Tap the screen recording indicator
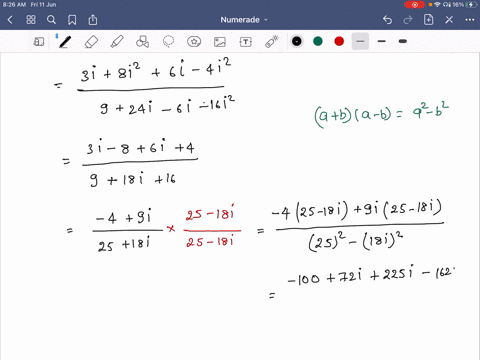Viewport: 480px width, 360px height. pyautogui.click(x=414, y=5)
